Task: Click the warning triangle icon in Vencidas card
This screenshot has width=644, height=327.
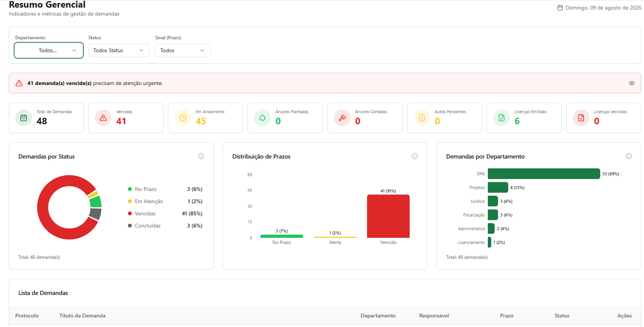Action: pos(103,118)
